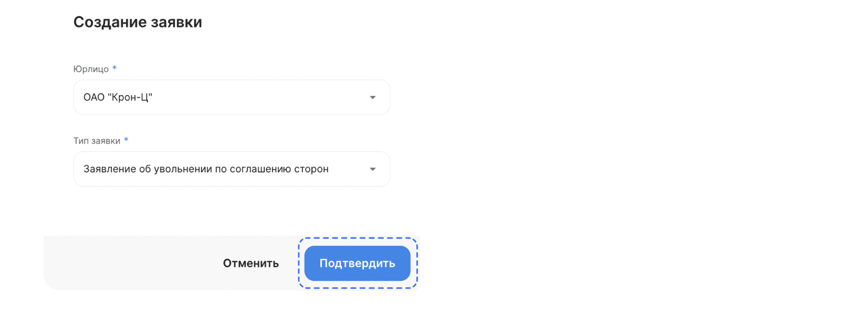Viewport: 868px width, 309px height.
Task: Cancel the request creation
Action: (250, 263)
